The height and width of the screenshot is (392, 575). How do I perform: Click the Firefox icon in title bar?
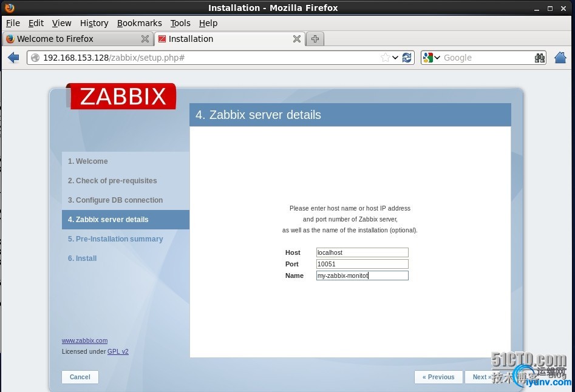(x=10, y=8)
